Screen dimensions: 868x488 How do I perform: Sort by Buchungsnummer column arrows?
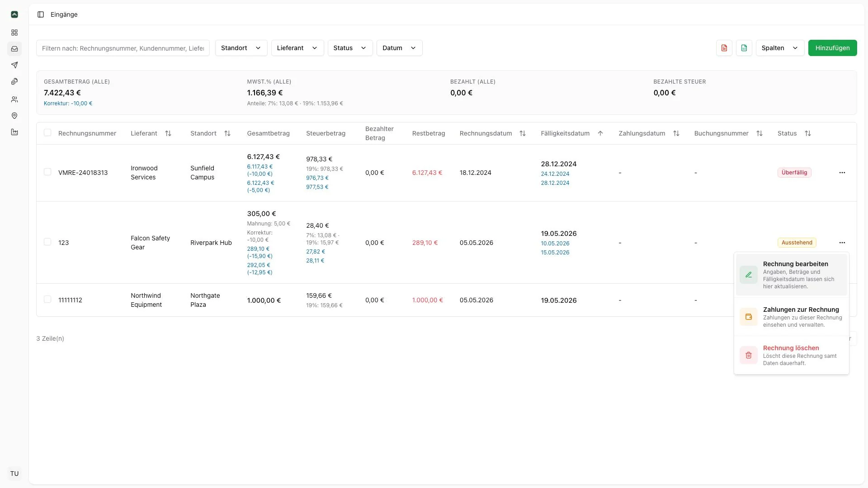coord(759,133)
